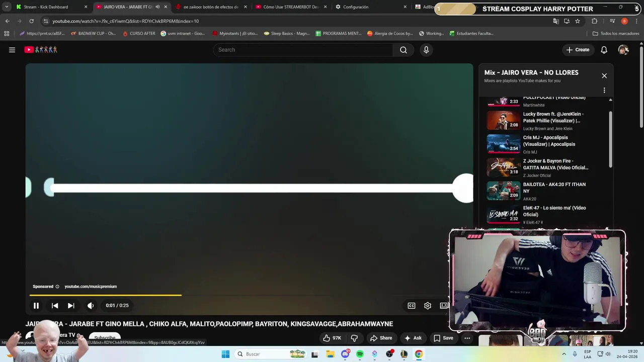Open Sleep Basics bookmark
Viewport: 644px width, 362px height.
click(x=286, y=34)
